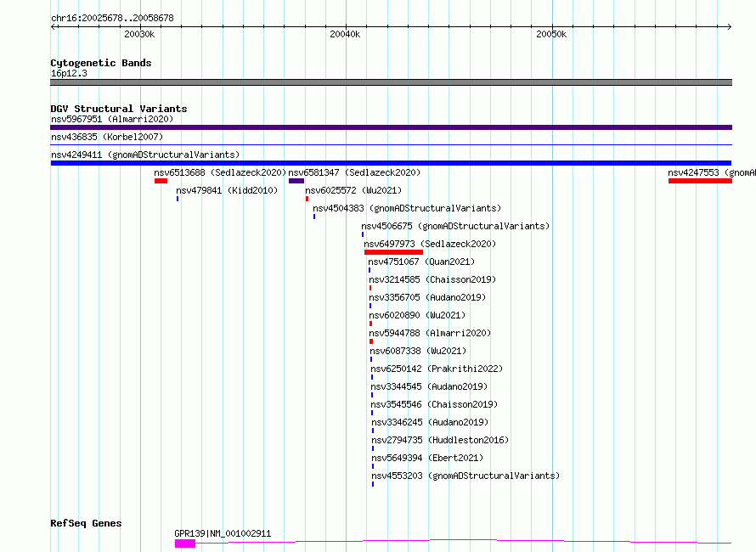Select the magenta GPR139 exon block
This screenshot has width=756, height=552.
(x=185, y=544)
